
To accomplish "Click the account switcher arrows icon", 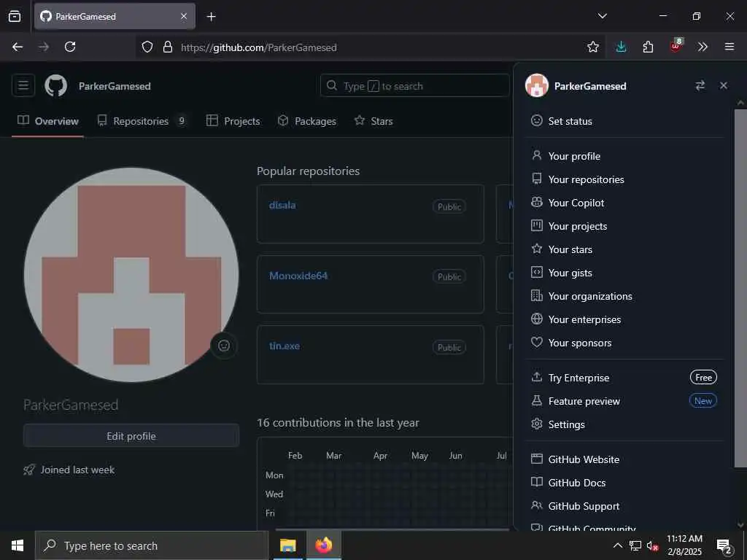I will click(x=700, y=86).
